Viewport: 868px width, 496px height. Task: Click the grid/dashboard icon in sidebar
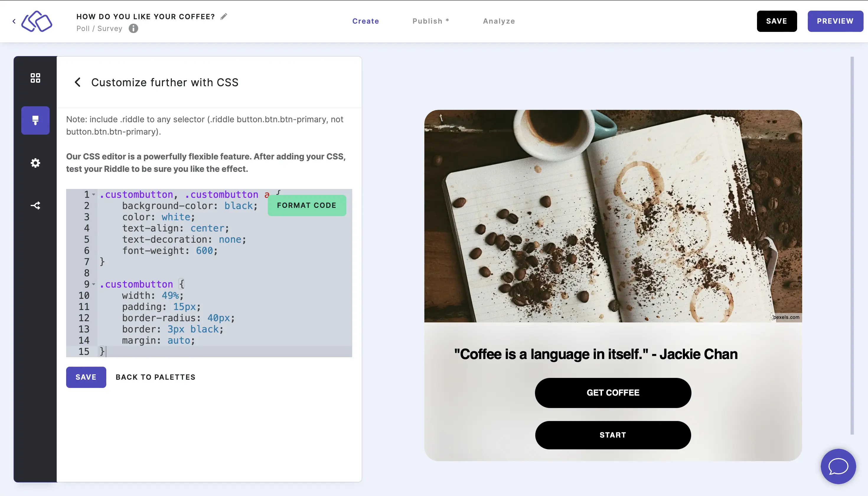pyautogui.click(x=35, y=77)
